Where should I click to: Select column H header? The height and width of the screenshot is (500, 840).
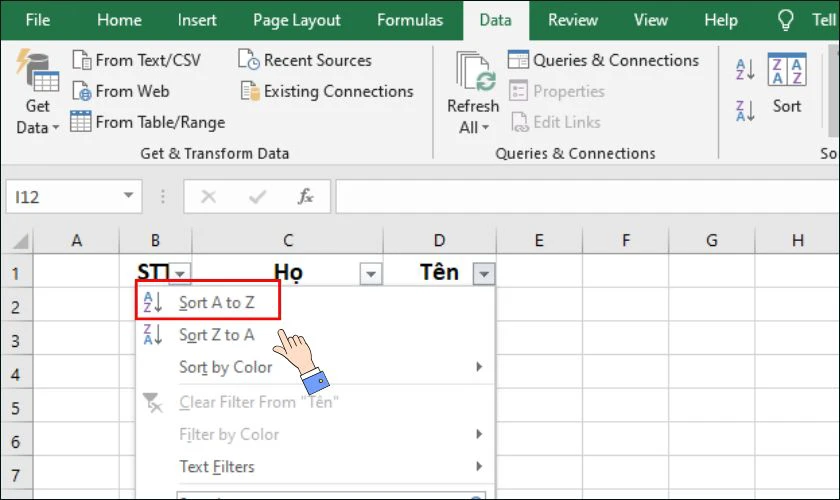[x=798, y=241]
